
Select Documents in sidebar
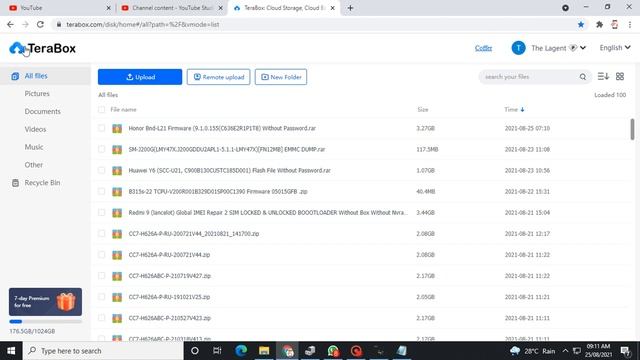click(x=42, y=111)
